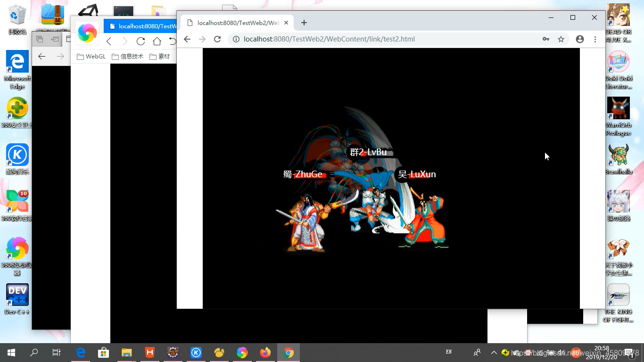This screenshot has width=644, height=362.
Task: Open the Microsoft Edge desktop shortcut
Action: 17,69
